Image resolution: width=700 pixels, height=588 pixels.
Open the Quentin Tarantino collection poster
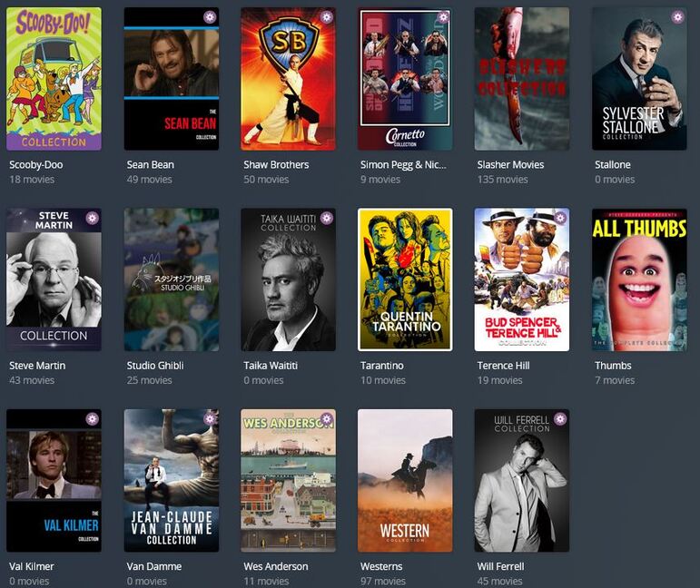click(x=405, y=279)
